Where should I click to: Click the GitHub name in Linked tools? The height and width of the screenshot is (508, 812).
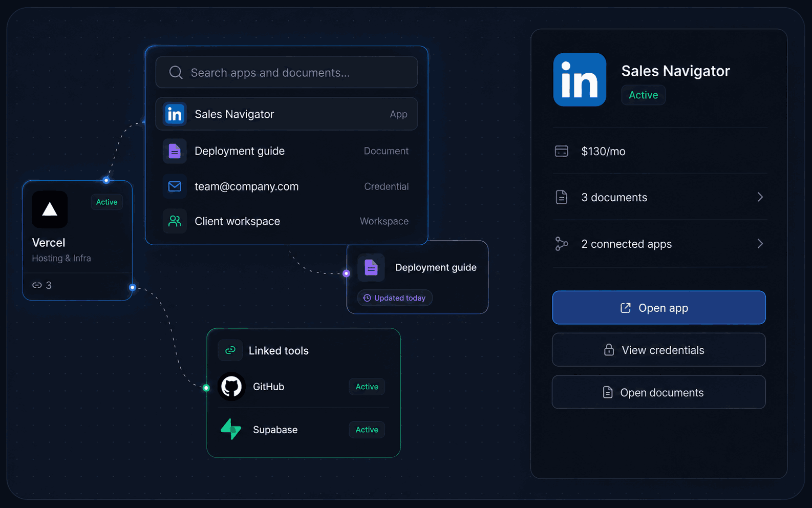[x=268, y=387]
